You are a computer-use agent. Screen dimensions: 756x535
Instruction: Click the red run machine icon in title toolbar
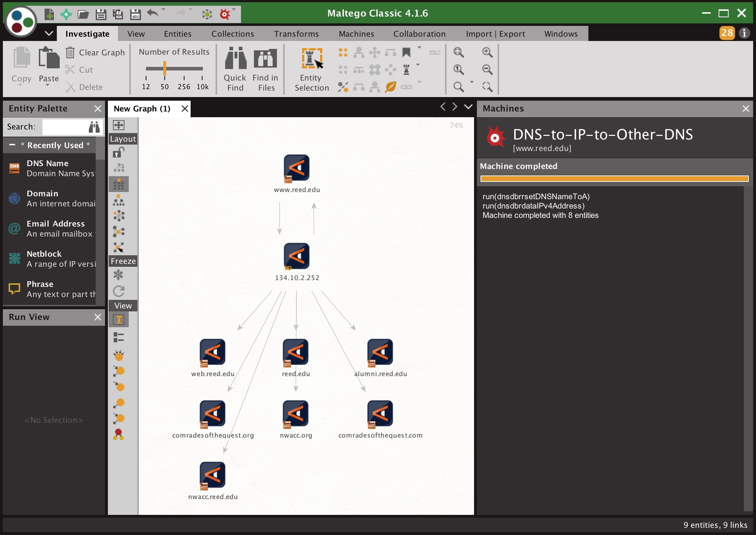pyautogui.click(x=225, y=14)
